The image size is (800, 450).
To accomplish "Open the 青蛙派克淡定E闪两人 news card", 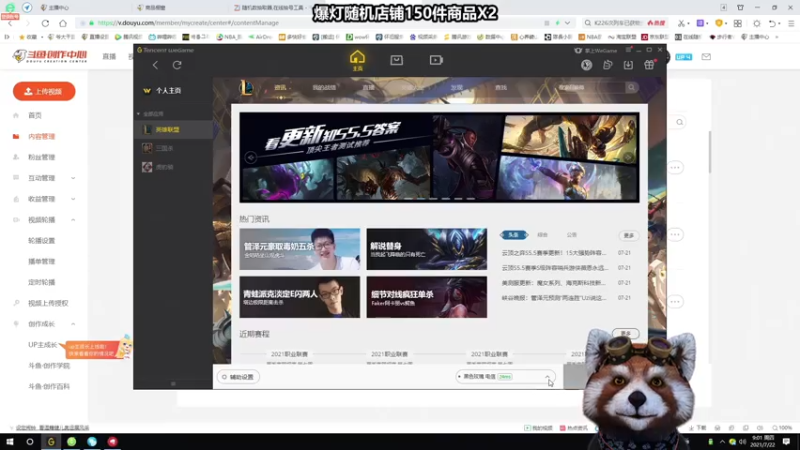I will 299,297.
